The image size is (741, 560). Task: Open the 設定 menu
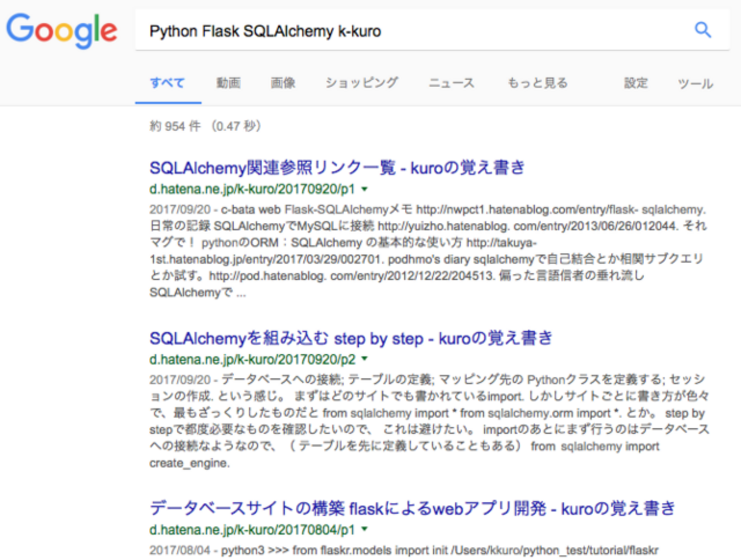click(636, 83)
